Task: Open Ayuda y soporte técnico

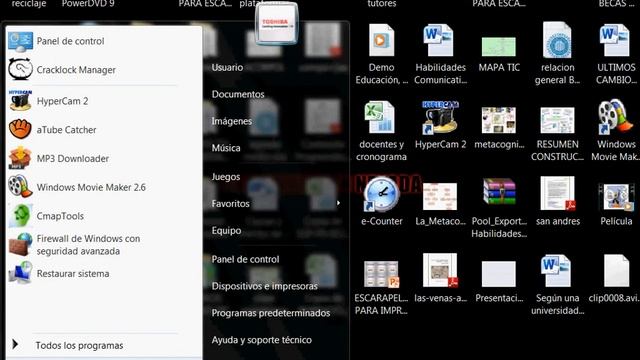Action: coord(262,340)
